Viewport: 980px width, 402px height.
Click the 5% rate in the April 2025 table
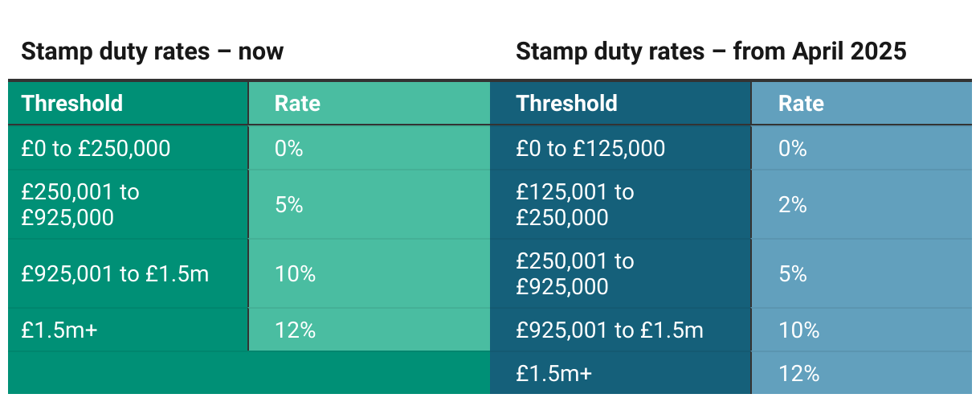point(792,274)
